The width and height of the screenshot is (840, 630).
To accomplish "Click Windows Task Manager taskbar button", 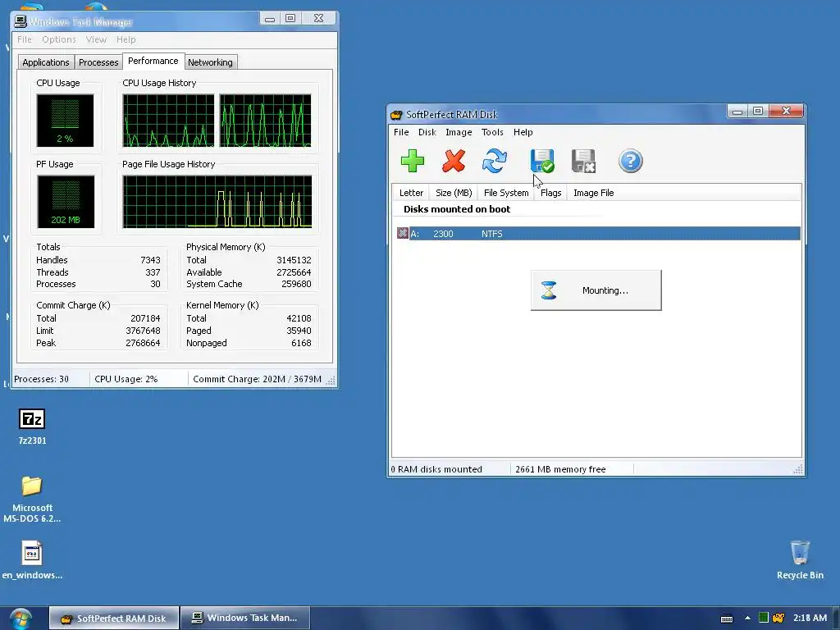I will (x=245, y=619).
